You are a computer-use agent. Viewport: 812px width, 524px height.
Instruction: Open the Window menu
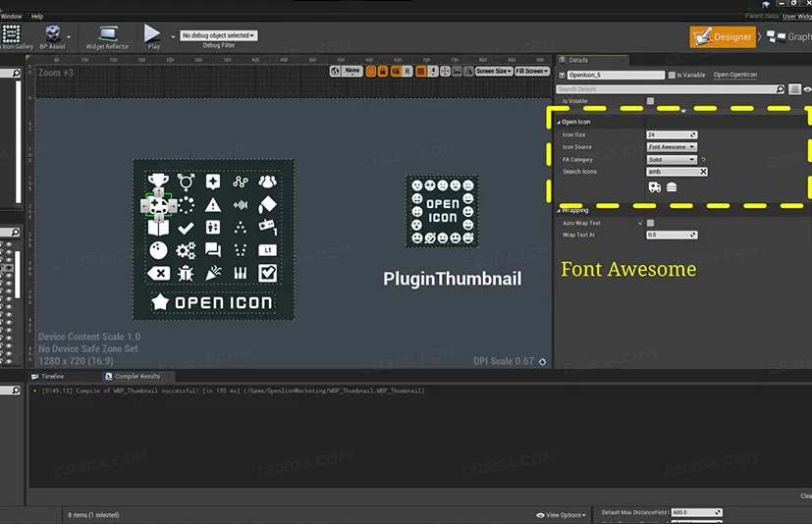[x=12, y=16]
